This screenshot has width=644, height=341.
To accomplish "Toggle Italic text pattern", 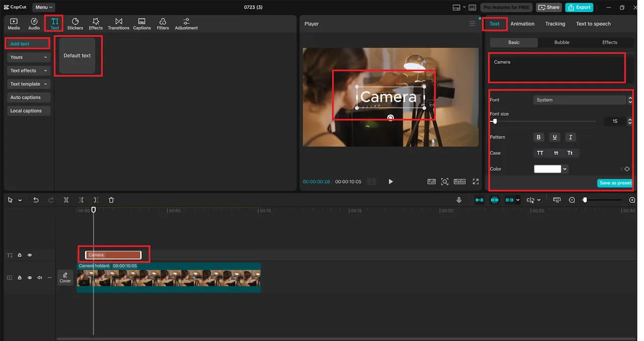I will click(571, 137).
